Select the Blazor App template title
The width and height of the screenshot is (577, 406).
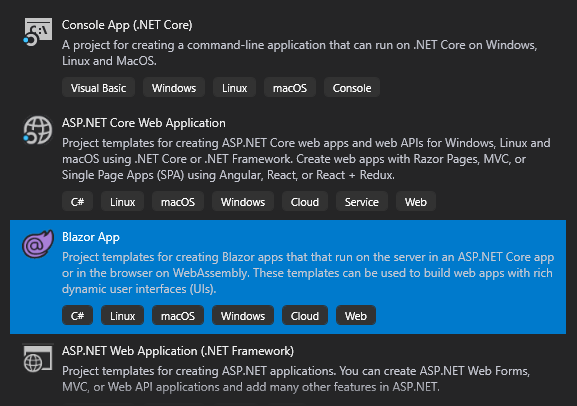[x=91, y=237]
